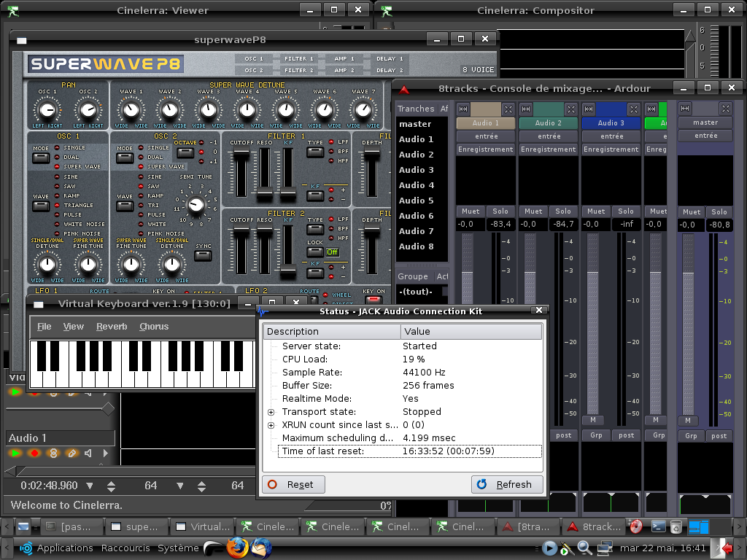Click the trash icon in the taskbar

click(x=676, y=526)
